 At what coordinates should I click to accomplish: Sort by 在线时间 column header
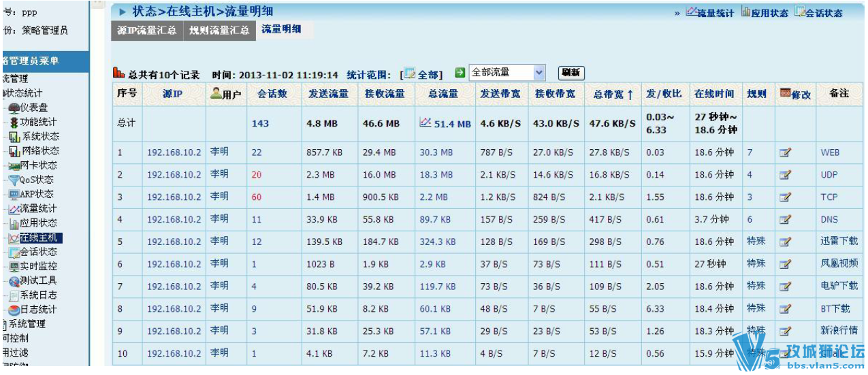click(714, 94)
